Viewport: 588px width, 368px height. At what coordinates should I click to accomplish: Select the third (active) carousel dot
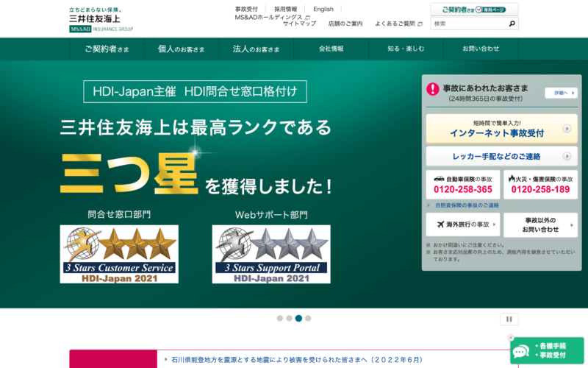[x=298, y=319]
